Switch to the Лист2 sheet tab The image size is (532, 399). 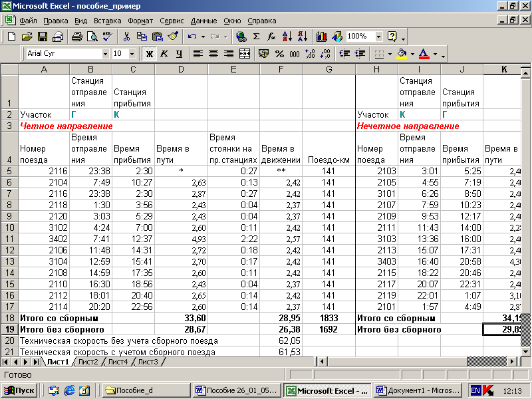[x=87, y=362]
